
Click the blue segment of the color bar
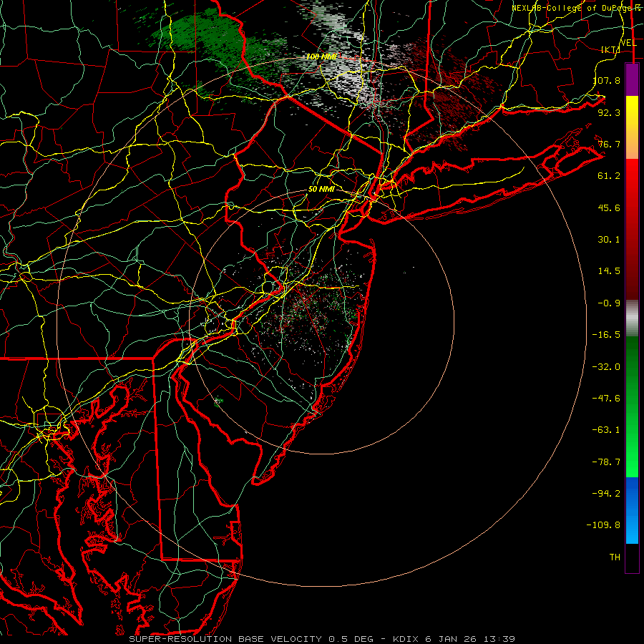tap(632, 510)
